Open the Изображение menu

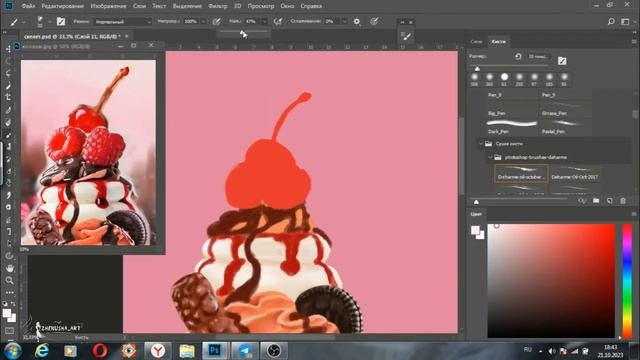pos(108,6)
